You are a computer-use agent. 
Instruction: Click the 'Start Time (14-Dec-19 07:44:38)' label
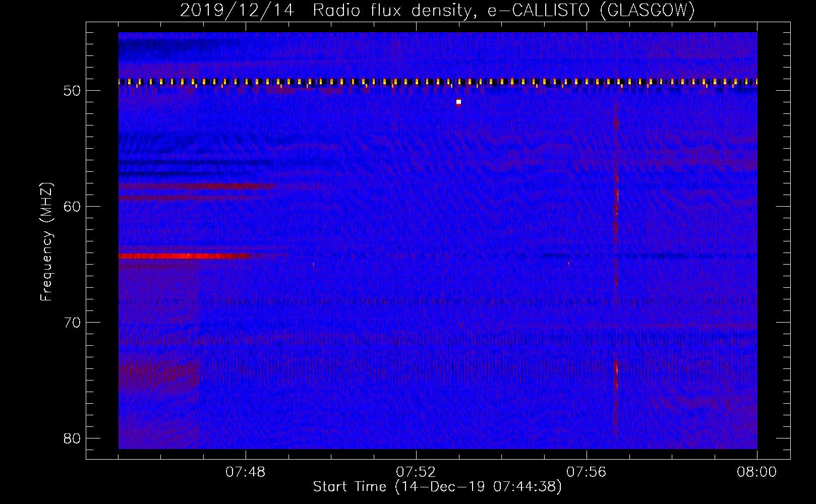click(437, 487)
